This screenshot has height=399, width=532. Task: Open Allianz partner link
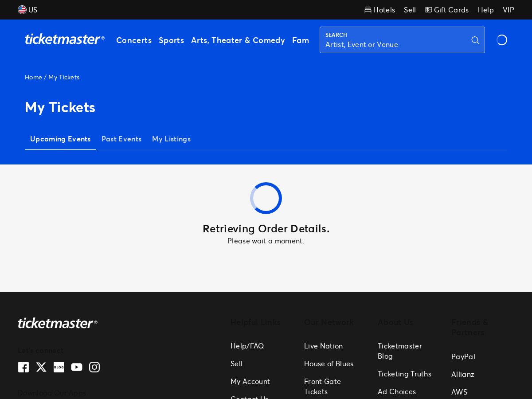click(462, 374)
